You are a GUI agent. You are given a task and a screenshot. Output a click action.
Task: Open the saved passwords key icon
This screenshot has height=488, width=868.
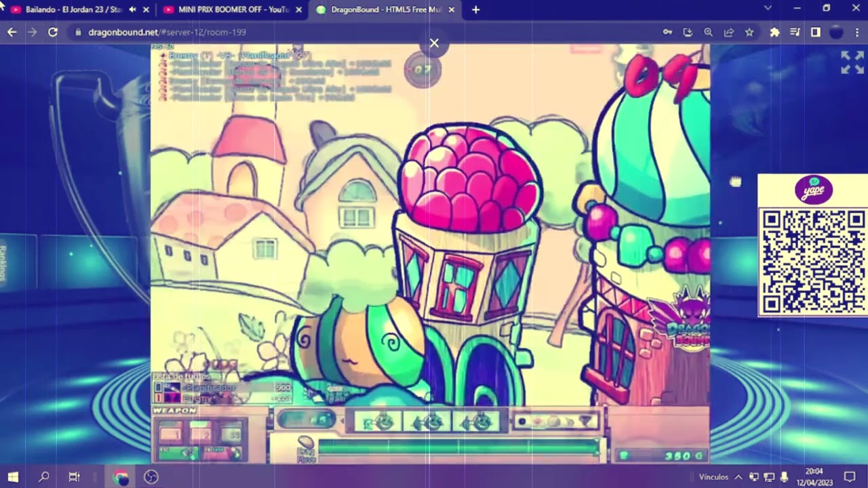click(x=668, y=32)
